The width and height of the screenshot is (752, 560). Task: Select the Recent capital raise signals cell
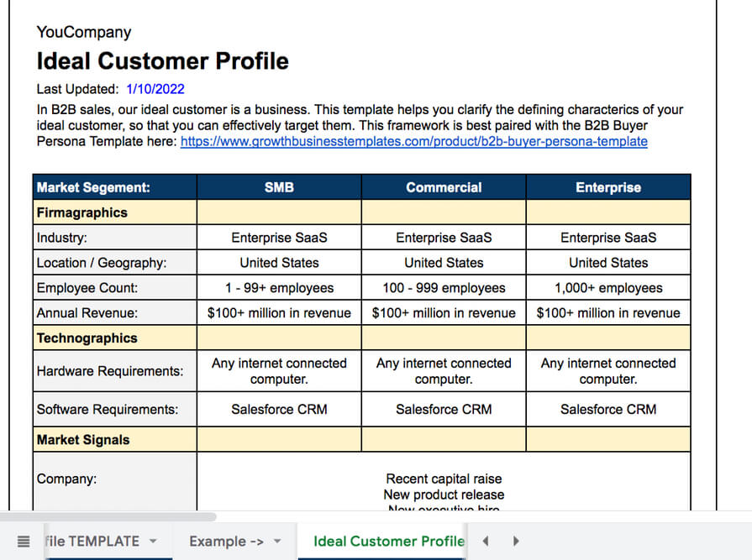click(x=444, y=481)
